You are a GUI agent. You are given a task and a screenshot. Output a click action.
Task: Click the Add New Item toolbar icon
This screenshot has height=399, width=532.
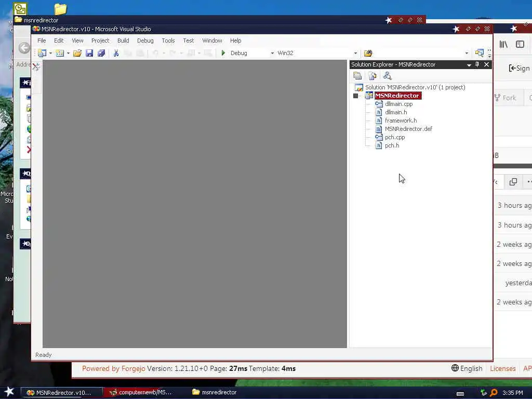point(60,53)
